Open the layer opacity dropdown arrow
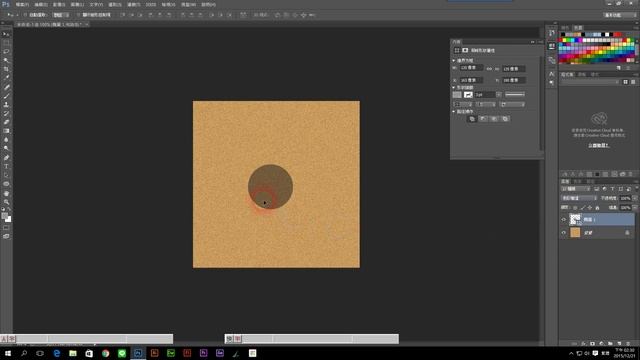640x360 pixels. (x=635, y=198)
